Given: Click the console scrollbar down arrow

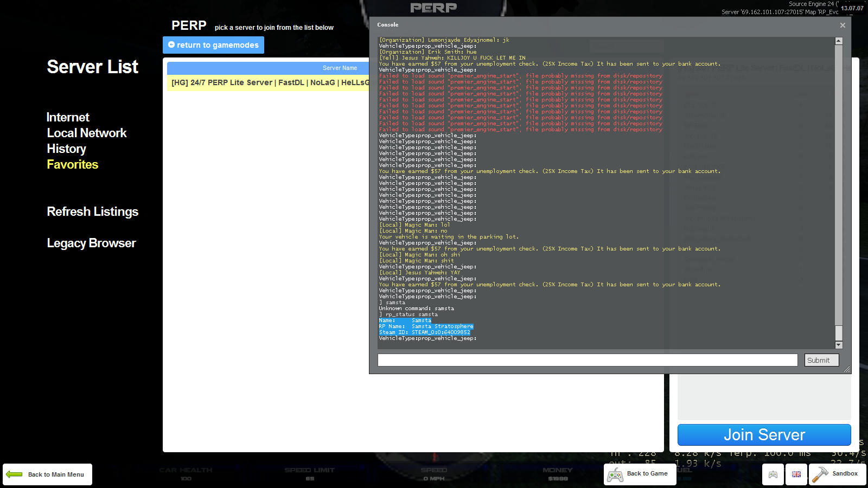Looking at the screenshot, I should pyautogui.click(x=839, y=345).
